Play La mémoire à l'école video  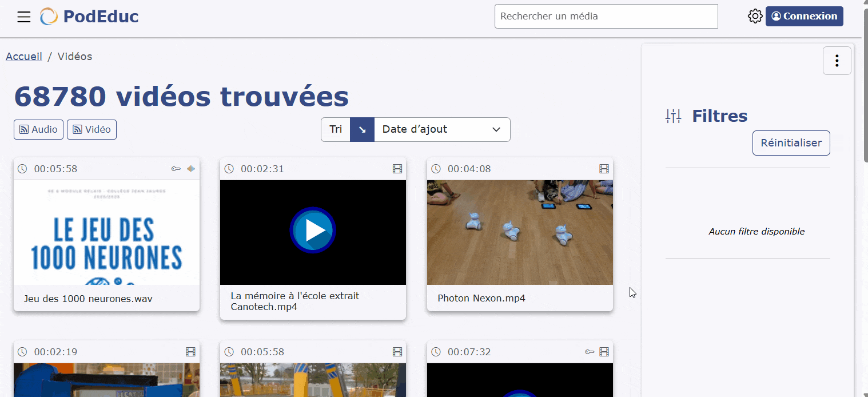point(313,231)
